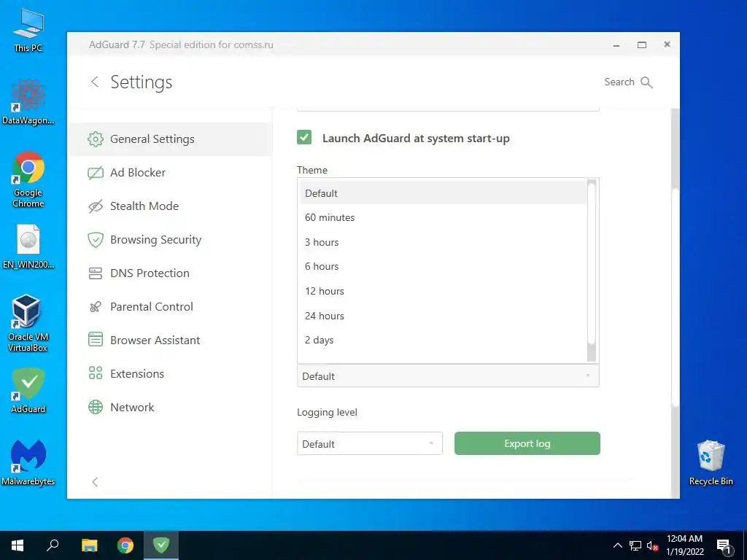747x560 pixels.
Task: Click the Search field label in Settings
Action: 619,82
